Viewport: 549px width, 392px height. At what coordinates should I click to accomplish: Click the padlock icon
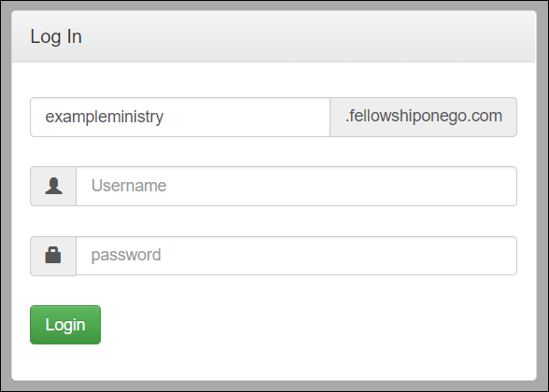coord(53,255)
